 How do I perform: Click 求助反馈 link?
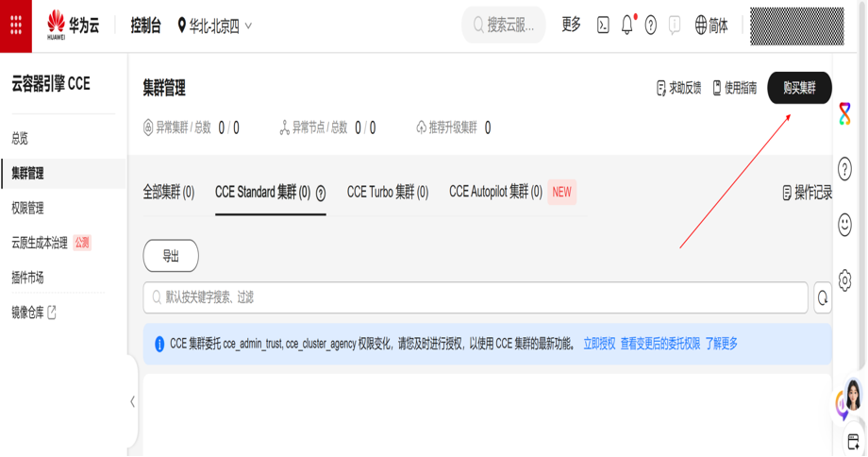pos(678,88)
